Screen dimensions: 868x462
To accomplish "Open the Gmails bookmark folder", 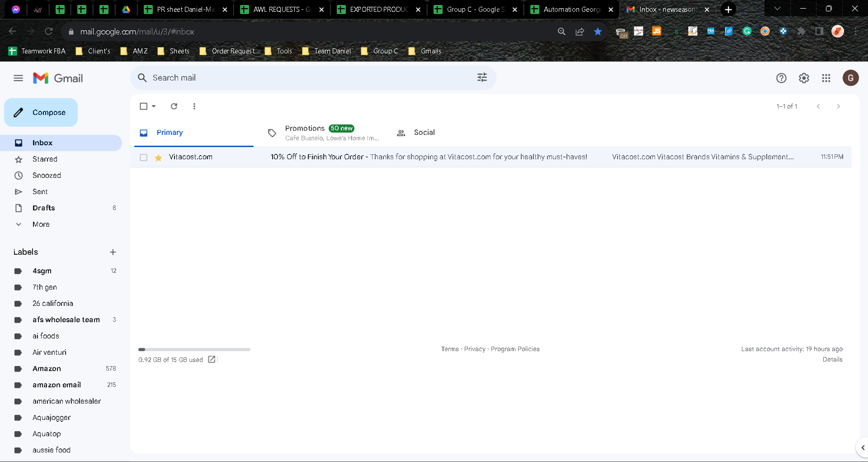I will tap(425, 51).
